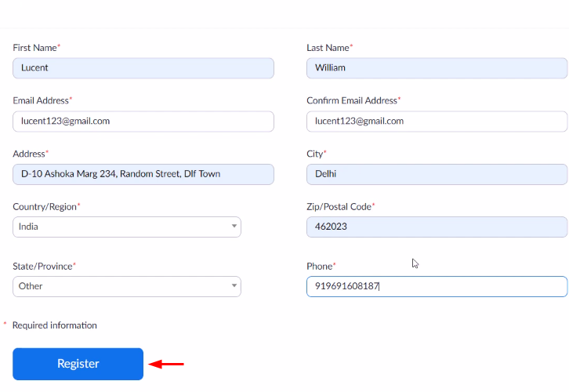Click the Address label above the street field
This screenshot has width=569, height=392.
point(29,154)
